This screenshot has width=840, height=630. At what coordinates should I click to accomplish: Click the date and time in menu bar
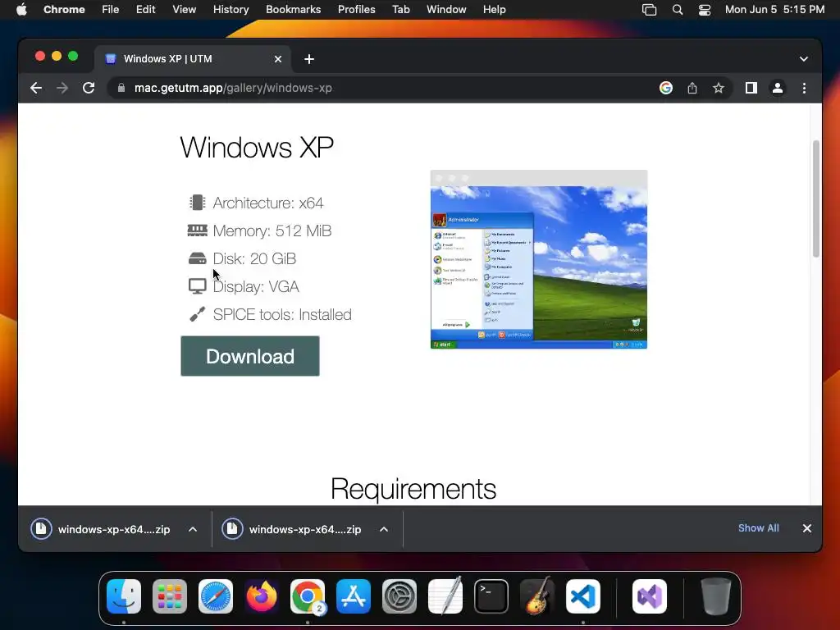tap(774, 10)
